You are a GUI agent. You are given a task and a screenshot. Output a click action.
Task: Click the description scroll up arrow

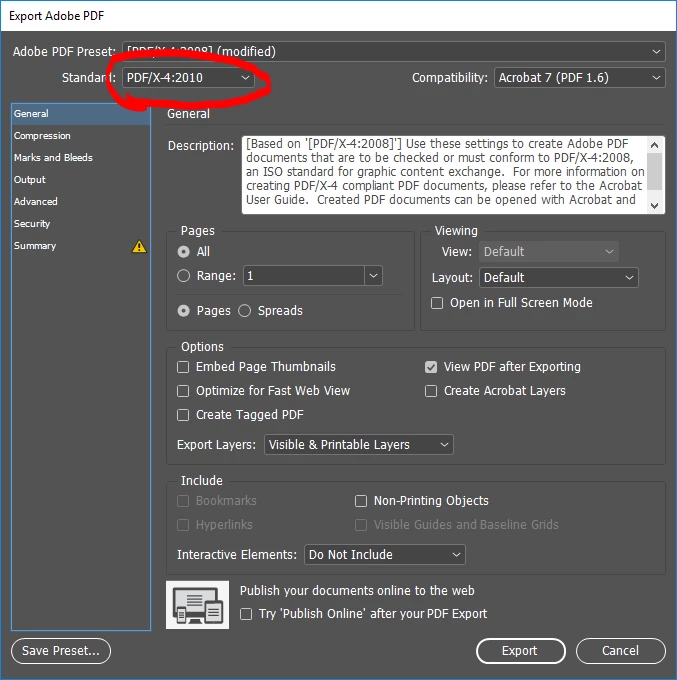coord(655,145)
